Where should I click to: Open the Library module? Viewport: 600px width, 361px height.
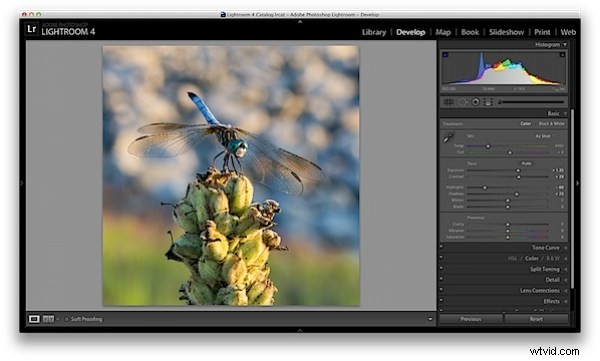pos(374,32)
